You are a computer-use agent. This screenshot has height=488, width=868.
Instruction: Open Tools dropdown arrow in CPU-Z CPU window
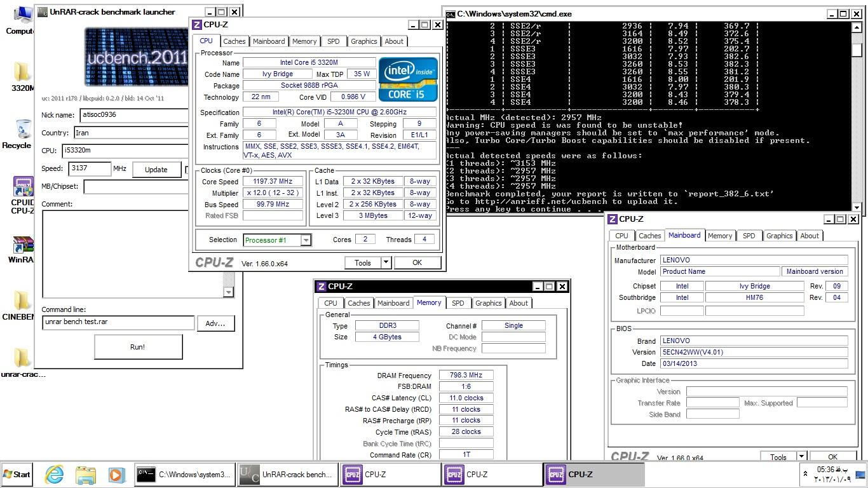pos(386,262)
